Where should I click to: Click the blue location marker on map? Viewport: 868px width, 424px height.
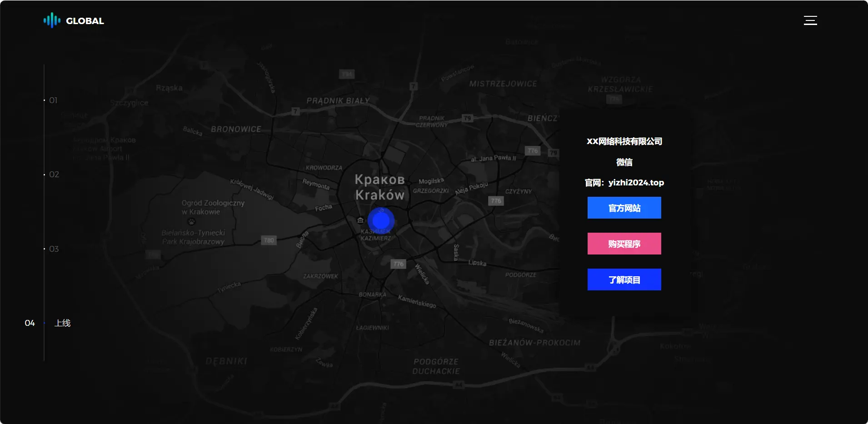pos(381,221)
